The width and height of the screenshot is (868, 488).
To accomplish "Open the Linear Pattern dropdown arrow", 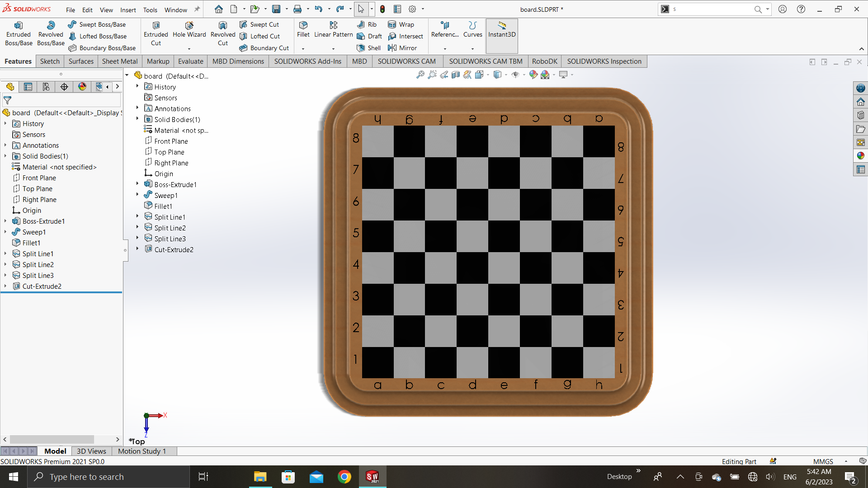I will tap(333, 49).
